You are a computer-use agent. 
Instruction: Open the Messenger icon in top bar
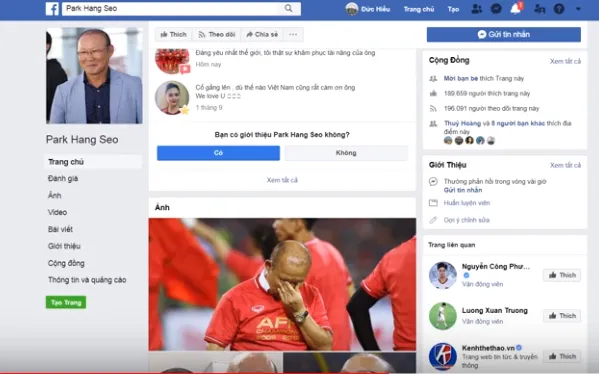pos(496,8)
